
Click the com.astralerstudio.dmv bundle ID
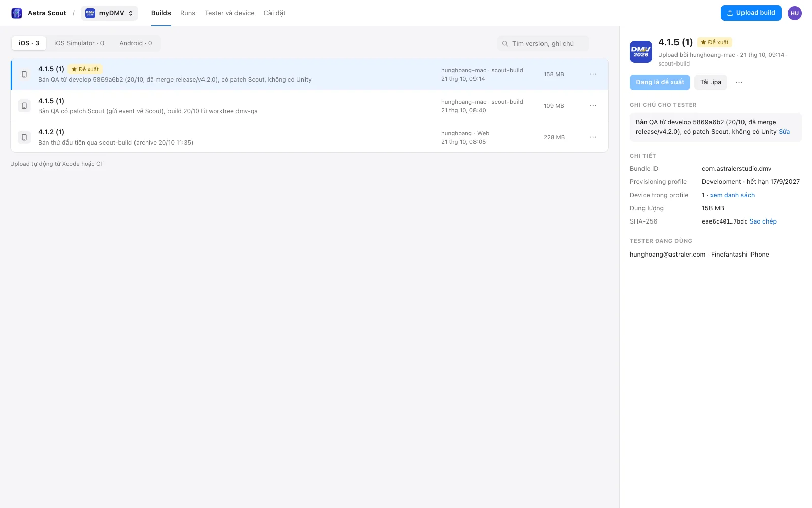[736, 169]
